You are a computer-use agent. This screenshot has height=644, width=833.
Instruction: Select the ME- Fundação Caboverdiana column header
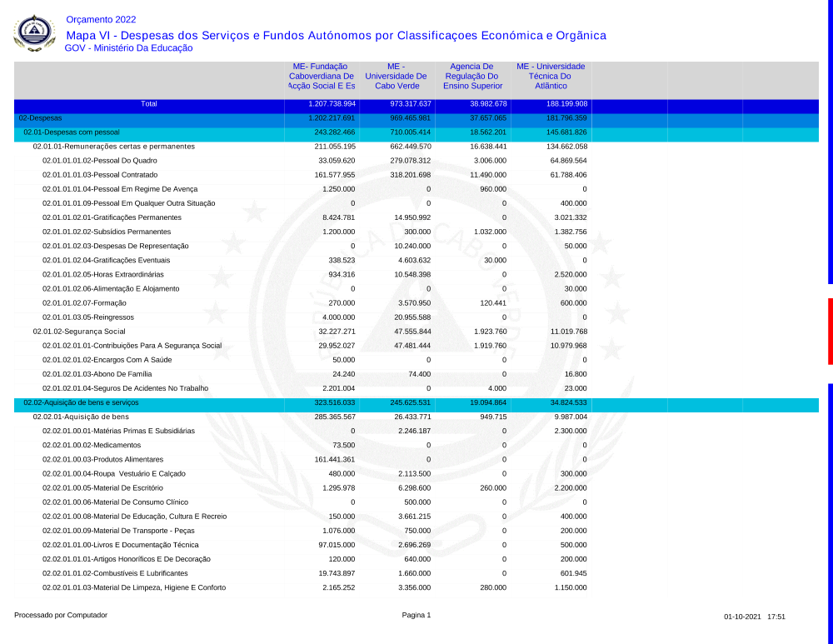pos(322,76)
